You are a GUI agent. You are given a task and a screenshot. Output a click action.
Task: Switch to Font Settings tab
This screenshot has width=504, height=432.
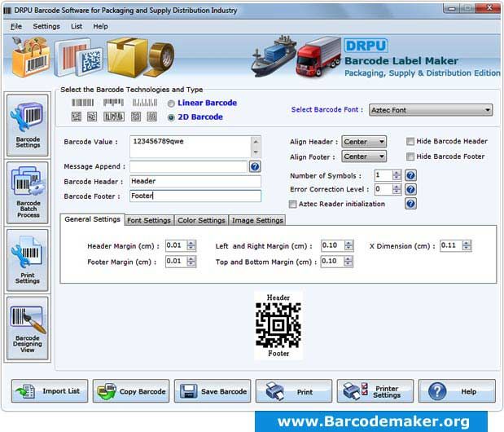[x=149, y=220]
